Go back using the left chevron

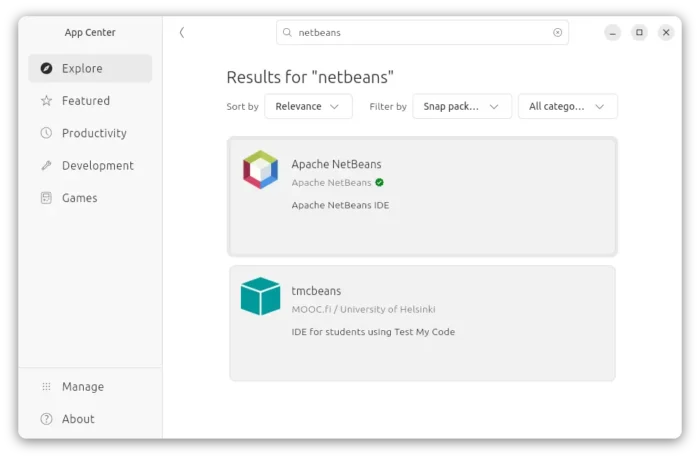point(182,33)
